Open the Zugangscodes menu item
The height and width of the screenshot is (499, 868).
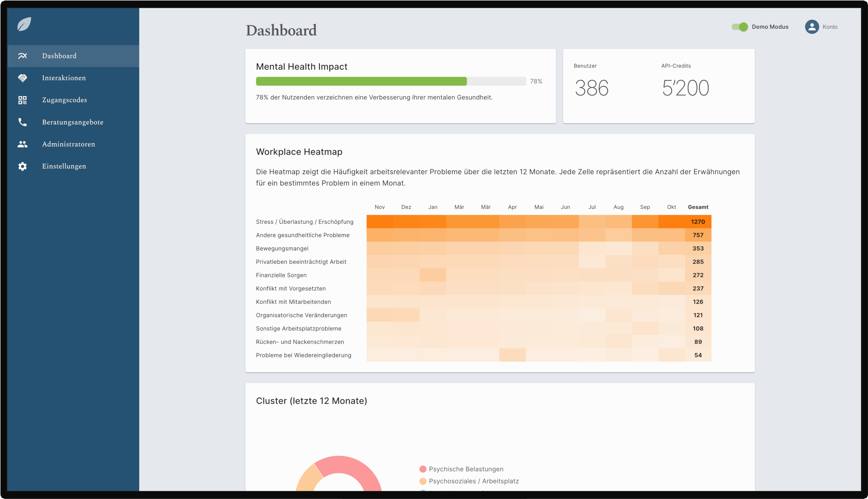click(x=64, y=100)
